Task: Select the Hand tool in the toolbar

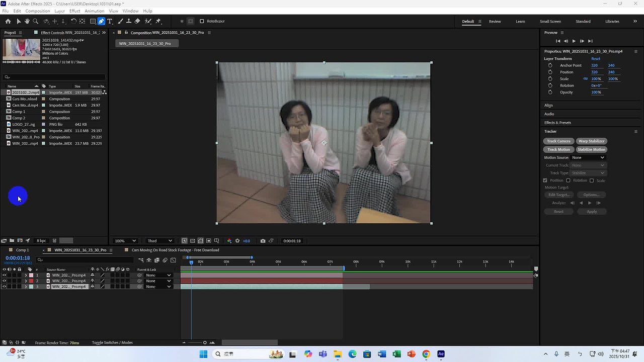Action: 27,21
